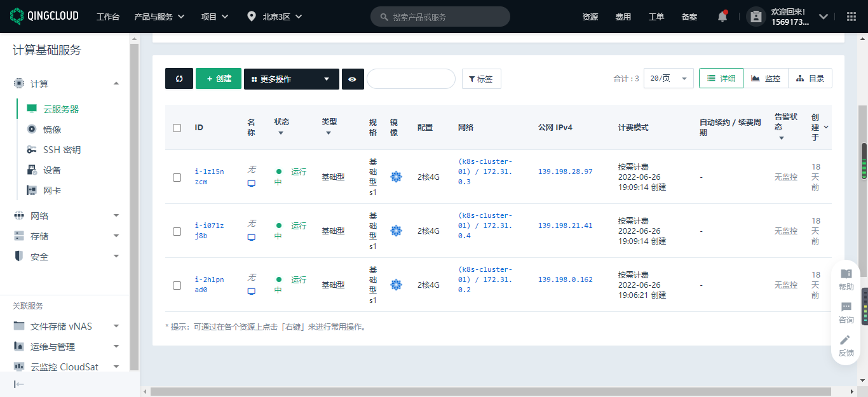
Task: Open the IP link 139.198.28.97
Action: 564,172
